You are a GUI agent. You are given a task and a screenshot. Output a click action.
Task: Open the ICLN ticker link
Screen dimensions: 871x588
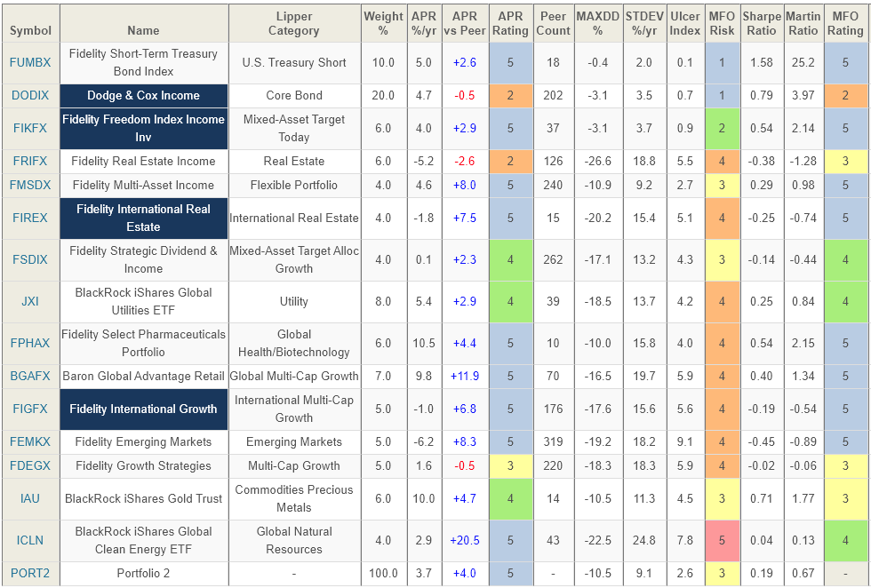pyautogui.click(x=30, y=539)
